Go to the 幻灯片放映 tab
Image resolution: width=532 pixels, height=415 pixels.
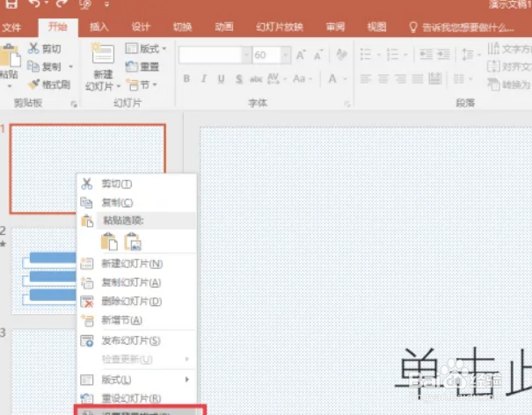click(x=280, y=26)
